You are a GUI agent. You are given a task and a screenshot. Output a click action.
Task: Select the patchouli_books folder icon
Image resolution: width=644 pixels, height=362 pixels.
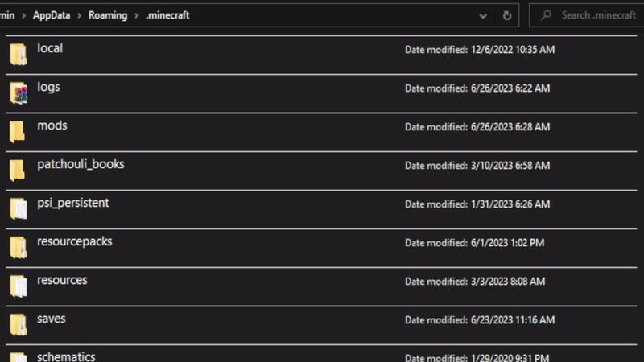pos(18,171)
